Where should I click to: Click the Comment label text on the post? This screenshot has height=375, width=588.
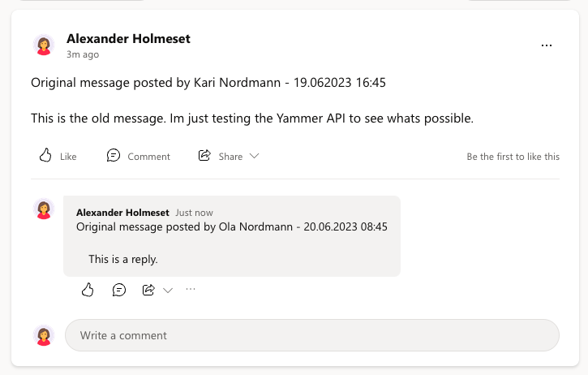[x=148, y=157]
